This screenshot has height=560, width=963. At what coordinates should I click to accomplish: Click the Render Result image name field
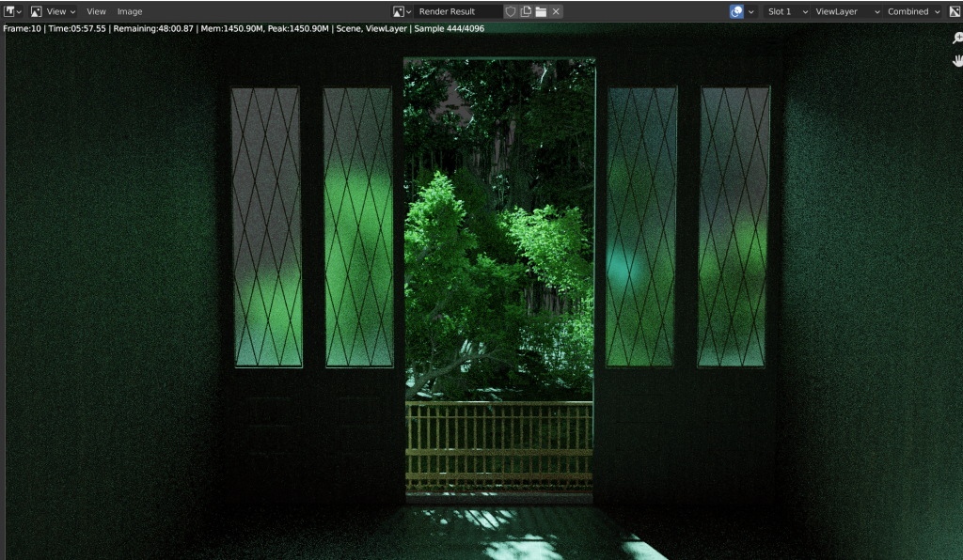tap(458, 11)
